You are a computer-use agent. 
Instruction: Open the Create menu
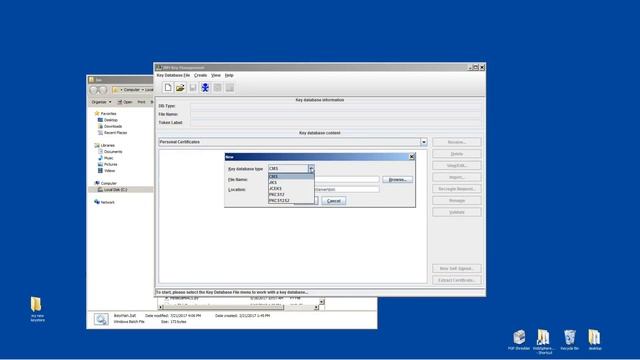coord(200,76)
